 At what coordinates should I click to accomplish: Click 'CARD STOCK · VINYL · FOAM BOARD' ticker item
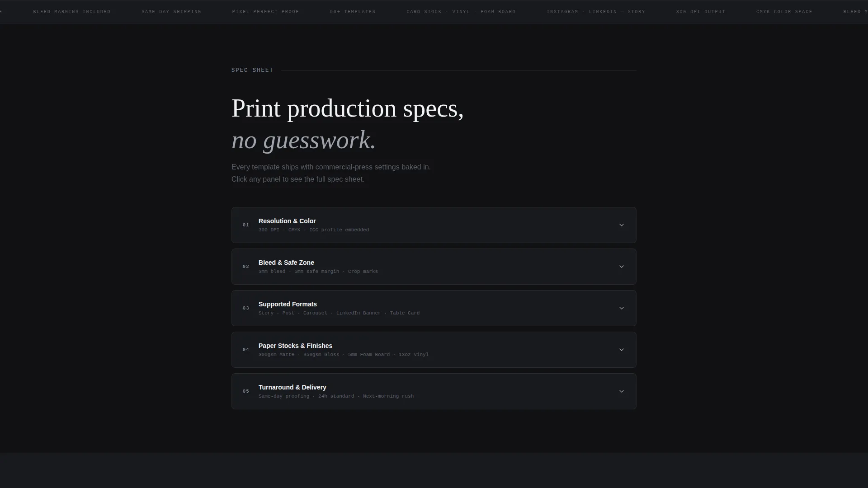click(461, 12)
